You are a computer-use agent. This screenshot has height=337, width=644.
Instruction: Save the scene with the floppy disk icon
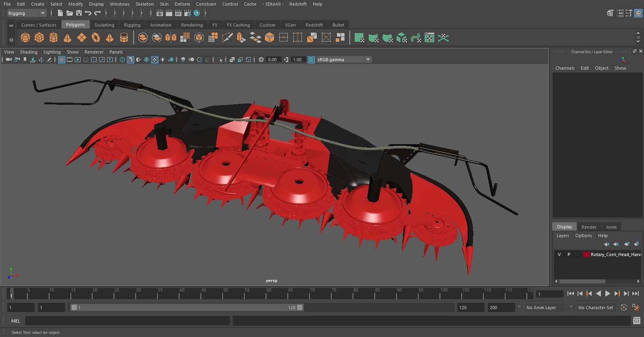click(79, 13)
